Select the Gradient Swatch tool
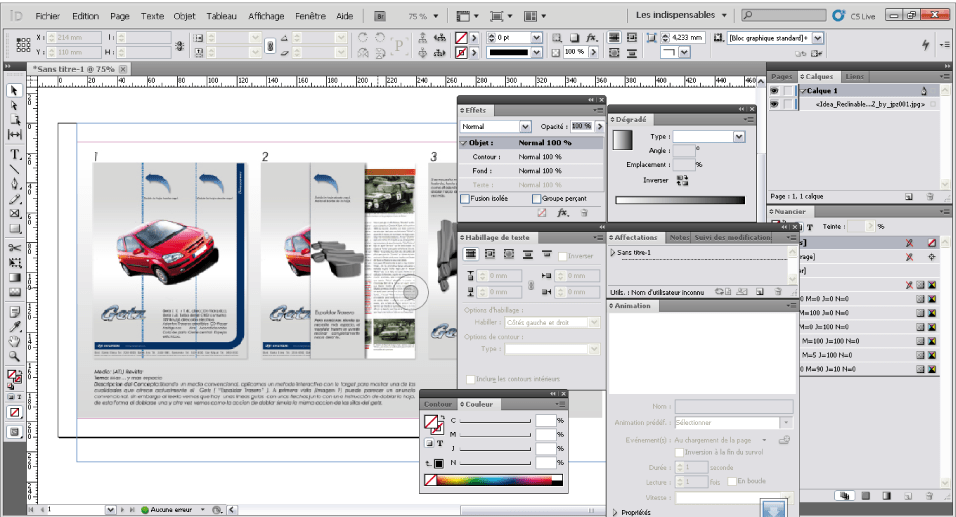The width and height of the screenshot is (956, 517). point(15,277)
